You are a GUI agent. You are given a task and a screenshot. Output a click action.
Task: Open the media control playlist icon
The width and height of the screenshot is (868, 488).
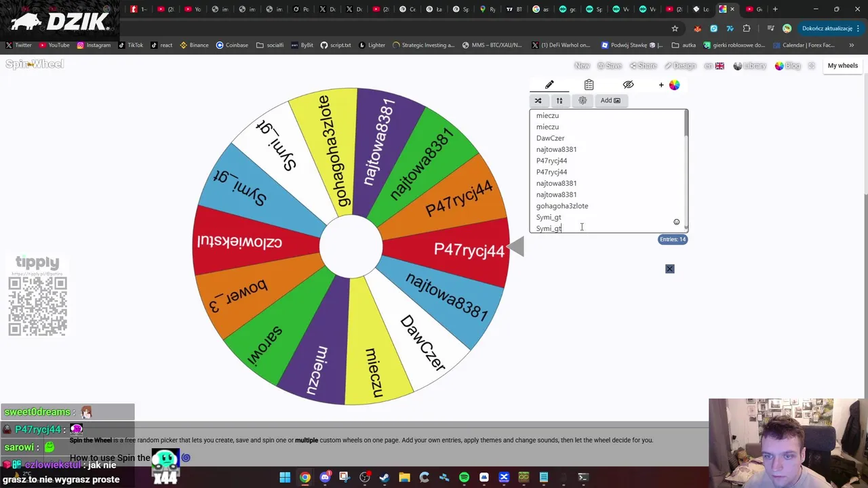click(x=770, y=28)
